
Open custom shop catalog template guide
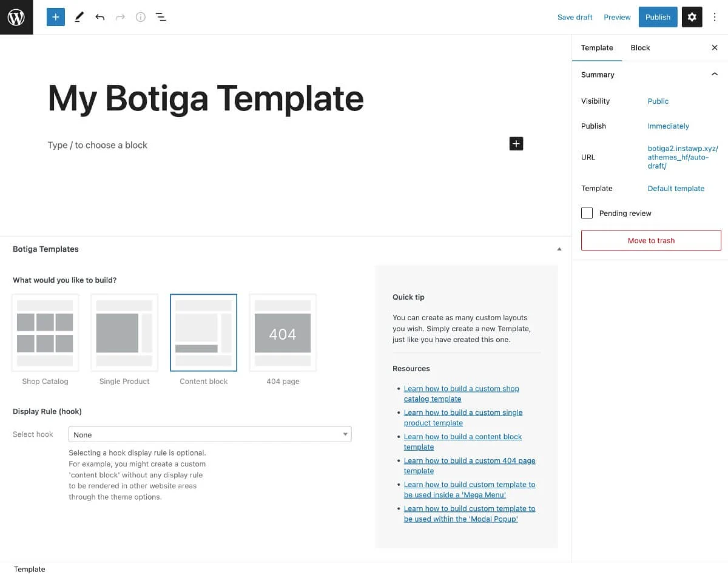coord(462,394)
